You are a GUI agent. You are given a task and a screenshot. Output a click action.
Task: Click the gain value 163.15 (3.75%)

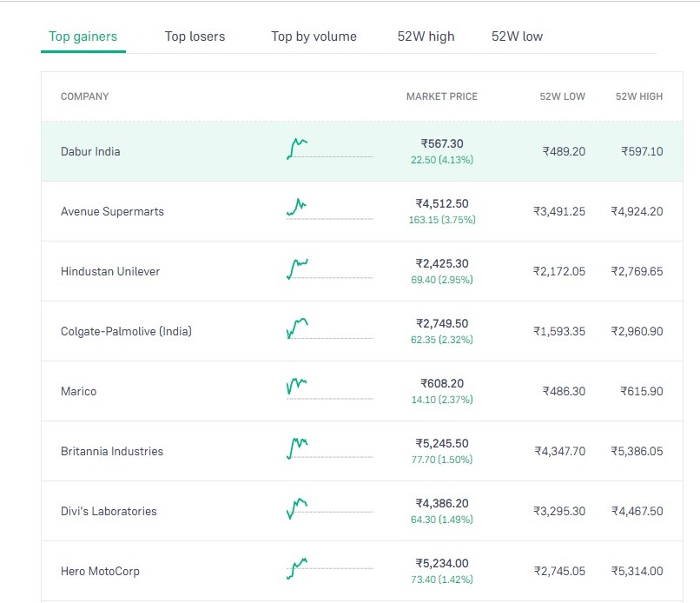point(442,220)
